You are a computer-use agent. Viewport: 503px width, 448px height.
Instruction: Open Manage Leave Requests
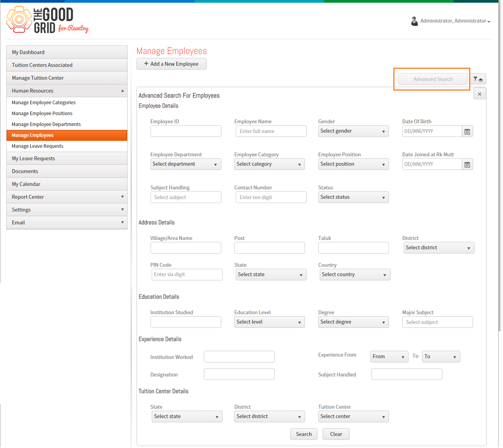pos(67,146)
